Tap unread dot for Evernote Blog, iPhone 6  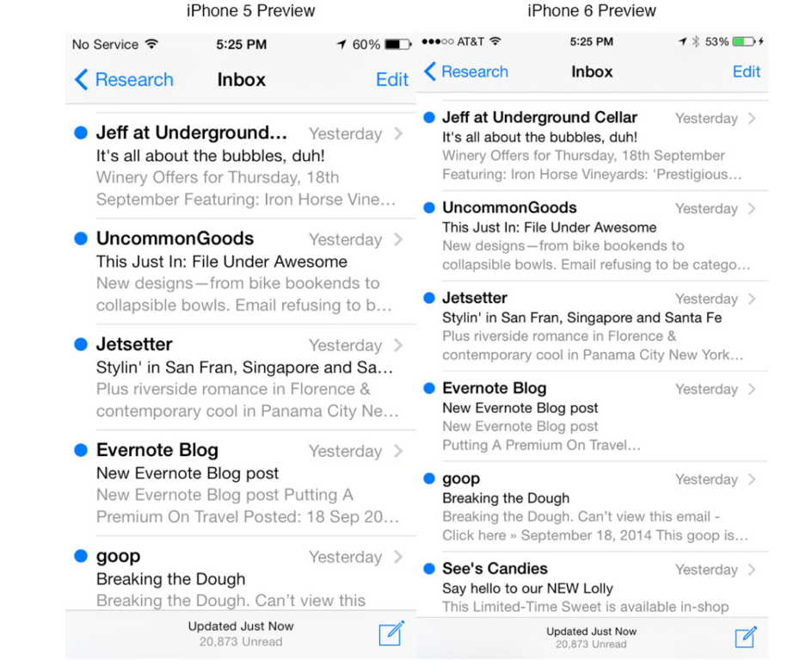point(429,388)
